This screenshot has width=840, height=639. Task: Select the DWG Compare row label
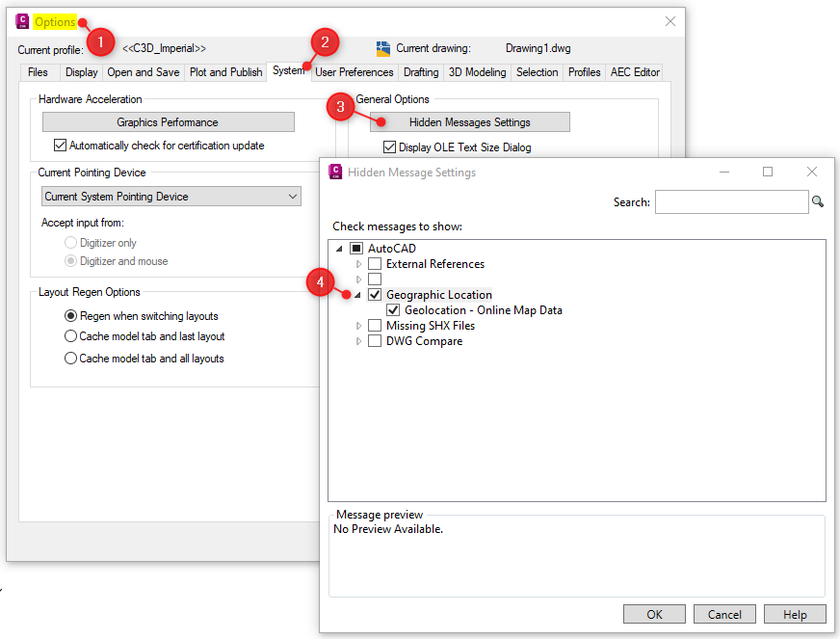pos(424,341)
